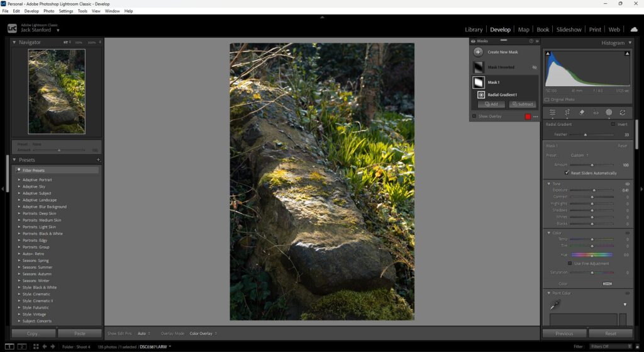Click the red overlay color swatch

[528, 116]
